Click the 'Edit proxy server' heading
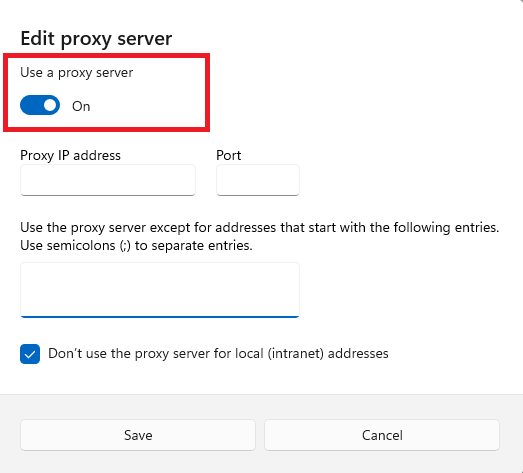Screen dimensions: 523x473 96,39
